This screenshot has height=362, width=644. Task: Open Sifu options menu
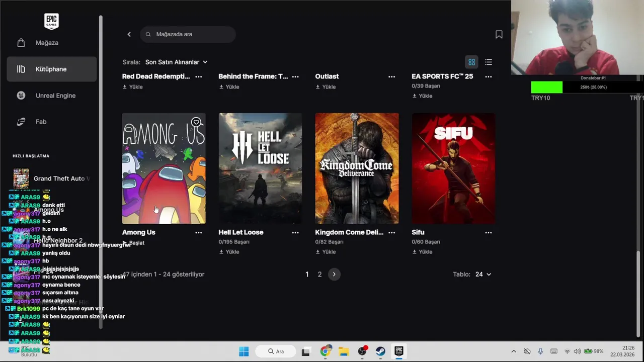[488, 232]
